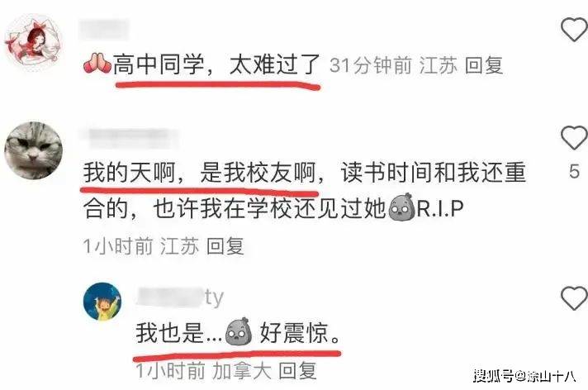Click the like count 5
Viewport: 588px width, 390px height.
tap(574, 171)
